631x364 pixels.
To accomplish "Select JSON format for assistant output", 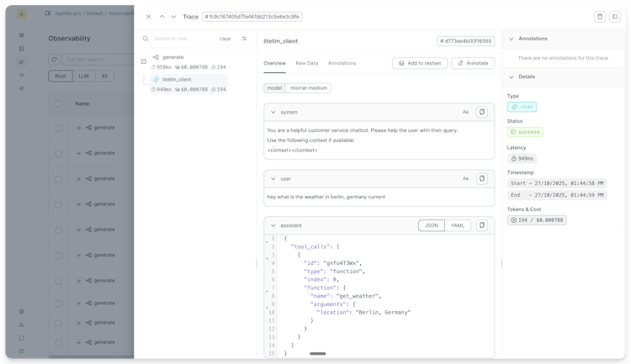I will click(x=431, y=225).
